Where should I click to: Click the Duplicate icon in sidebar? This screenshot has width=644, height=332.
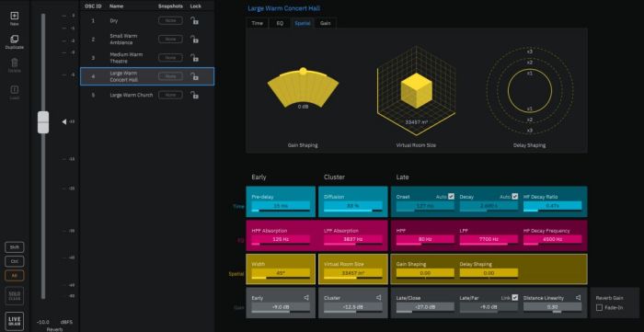(15, 40)
